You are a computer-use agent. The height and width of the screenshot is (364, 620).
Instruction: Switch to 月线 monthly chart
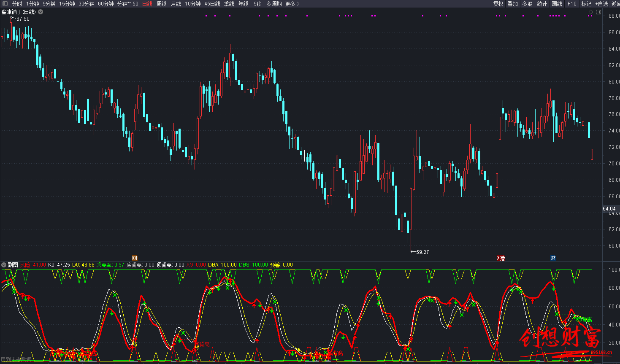(x=176, y=4)
